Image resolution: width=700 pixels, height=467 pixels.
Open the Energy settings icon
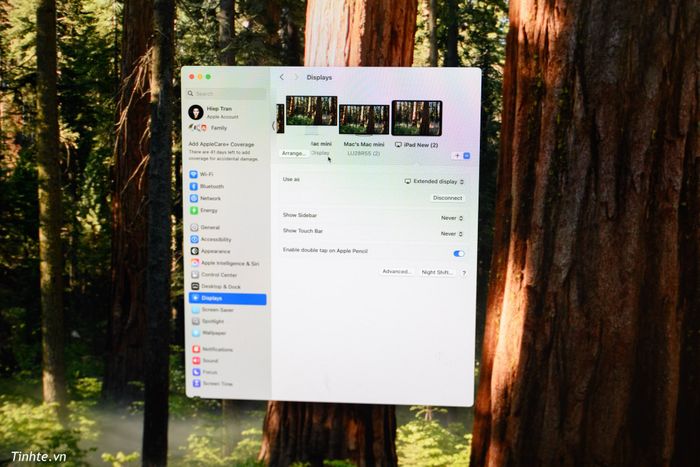[194, 210]
